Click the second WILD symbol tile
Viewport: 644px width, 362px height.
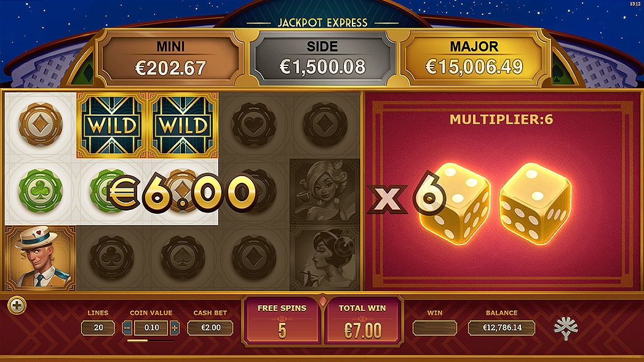point(183,125)
